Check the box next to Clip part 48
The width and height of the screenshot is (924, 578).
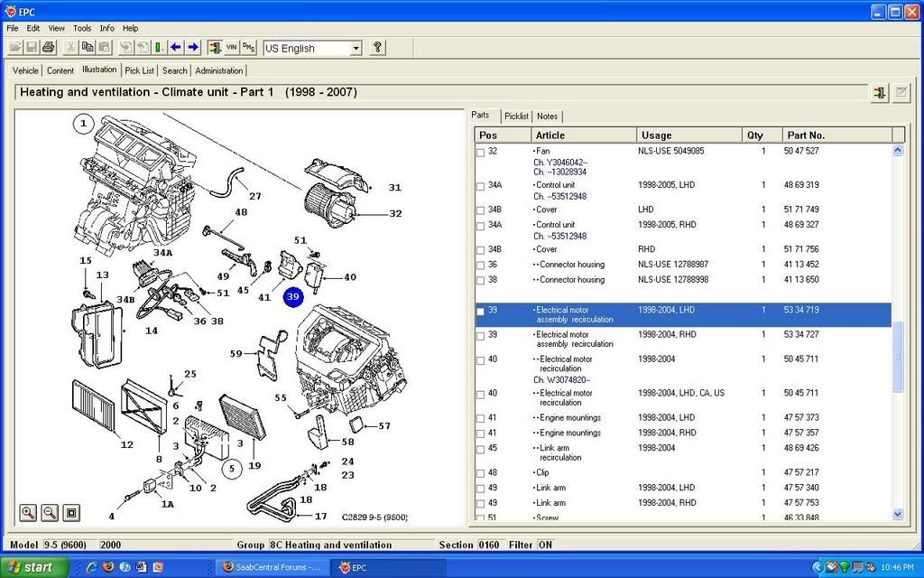(x=479, y=472)
